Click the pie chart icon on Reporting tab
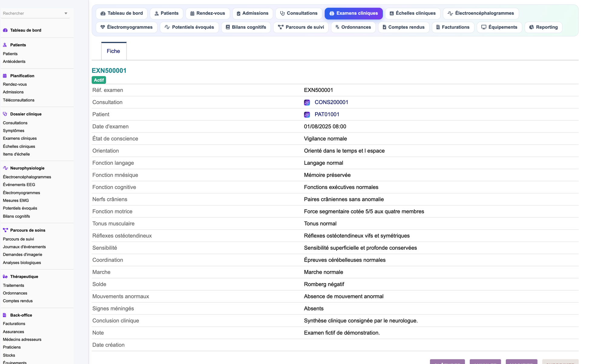This screenshot has height=364, width=589. (531, 27)
